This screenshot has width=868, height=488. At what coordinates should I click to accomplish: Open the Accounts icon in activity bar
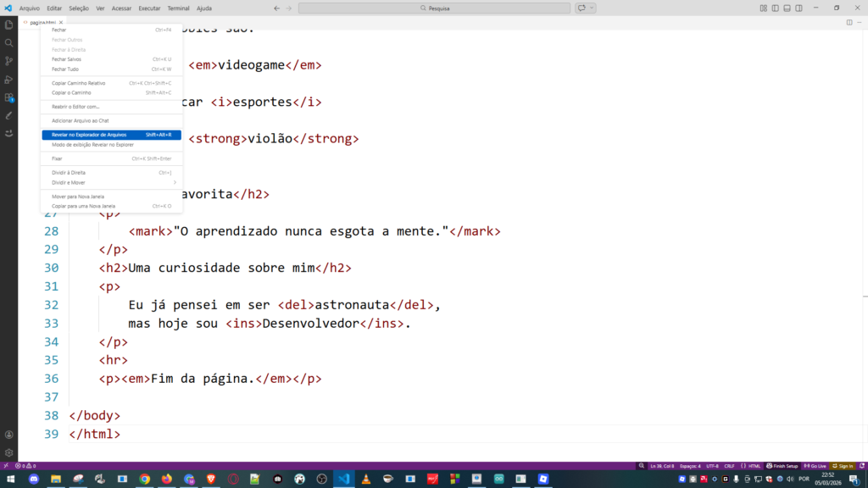8,435
